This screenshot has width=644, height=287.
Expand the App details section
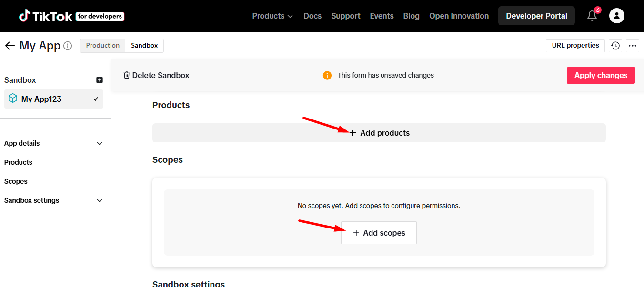(x=53, y=143)
